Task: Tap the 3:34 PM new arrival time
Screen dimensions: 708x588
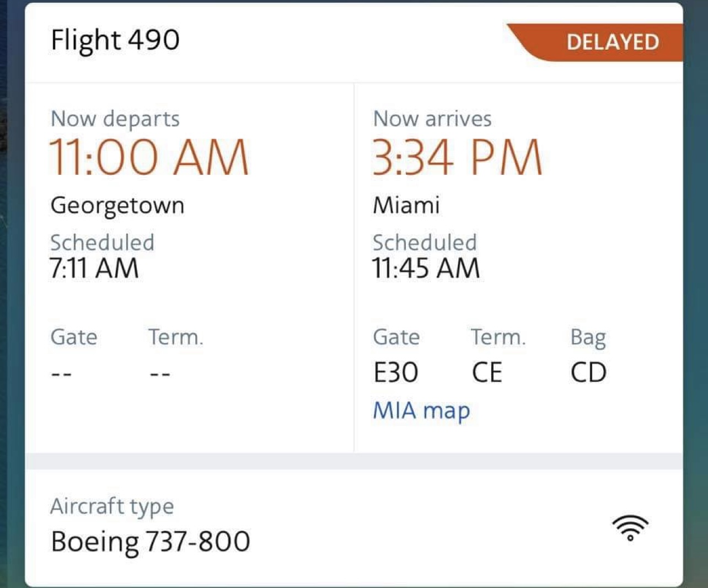Action: pos(457,158)
